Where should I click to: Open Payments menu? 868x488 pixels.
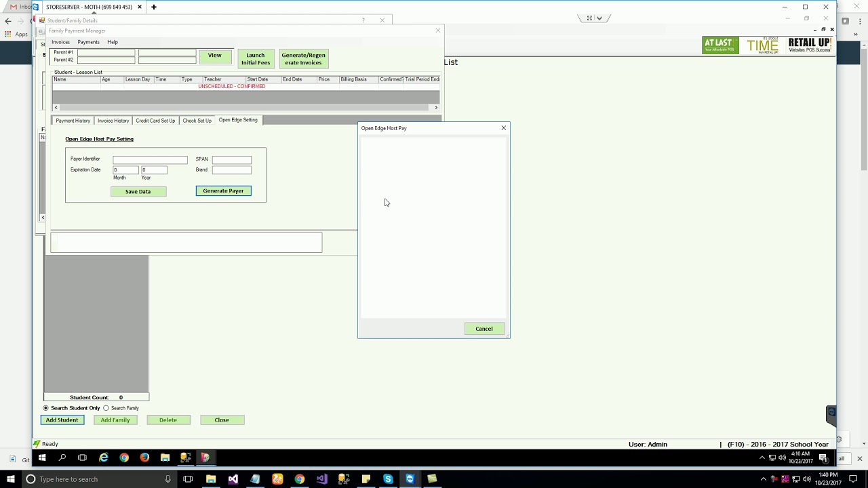coord(88,42)
